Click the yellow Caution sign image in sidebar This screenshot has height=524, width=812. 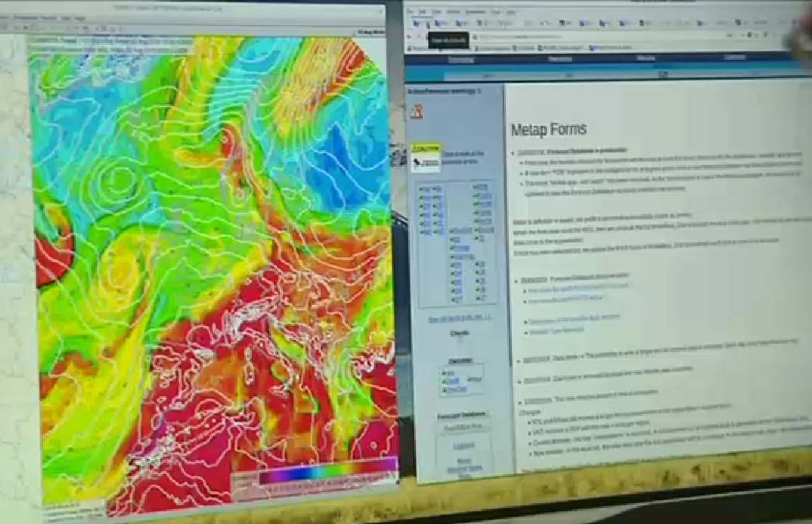click(426, 157)
